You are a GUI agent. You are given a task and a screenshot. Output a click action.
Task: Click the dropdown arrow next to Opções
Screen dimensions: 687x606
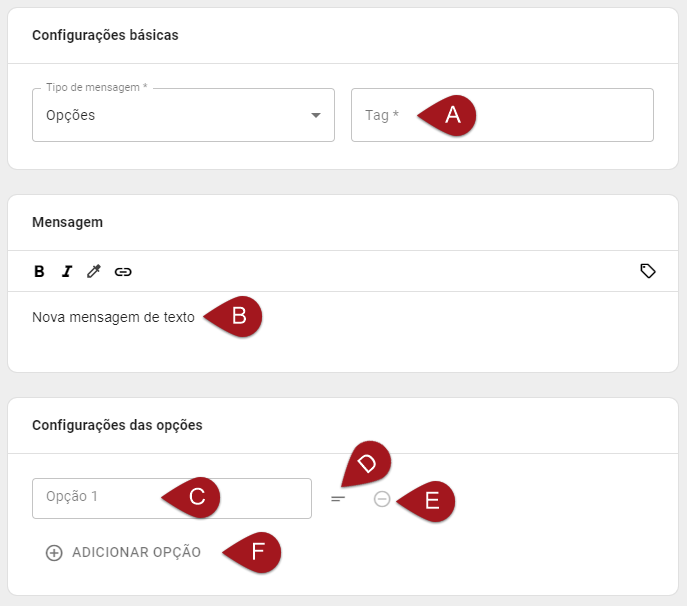[316, 115]
